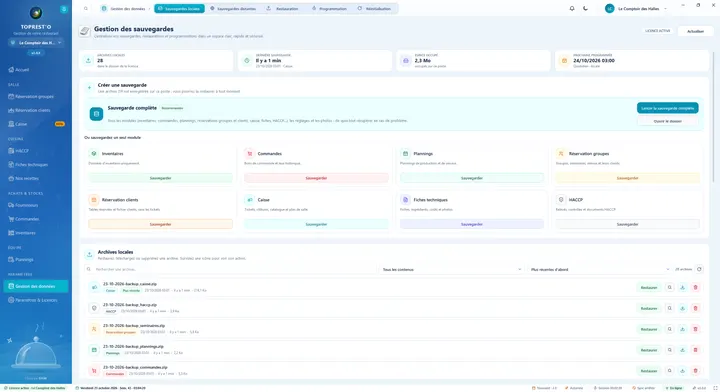
Task: Click the search magnifier in top bar
Action: coord(86,8)
